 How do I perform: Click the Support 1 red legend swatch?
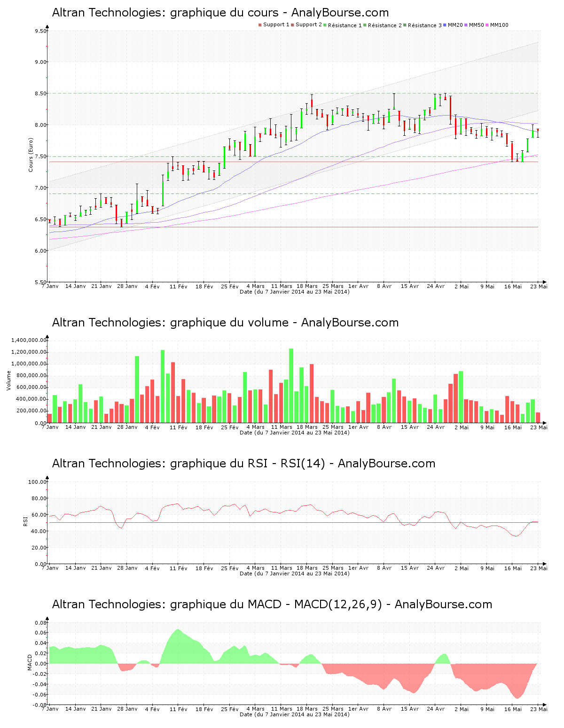pyautogui.click(x=260, y=25)
